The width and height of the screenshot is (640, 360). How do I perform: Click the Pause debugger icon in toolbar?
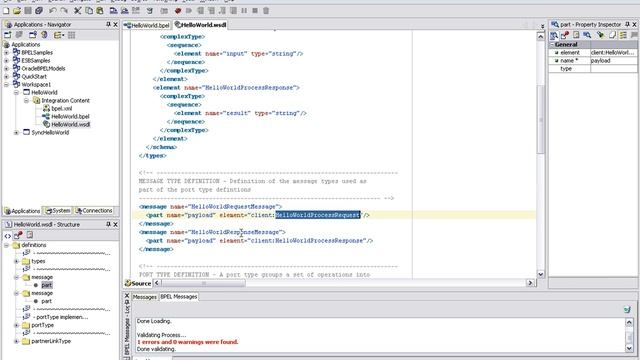tap(244, 11)
